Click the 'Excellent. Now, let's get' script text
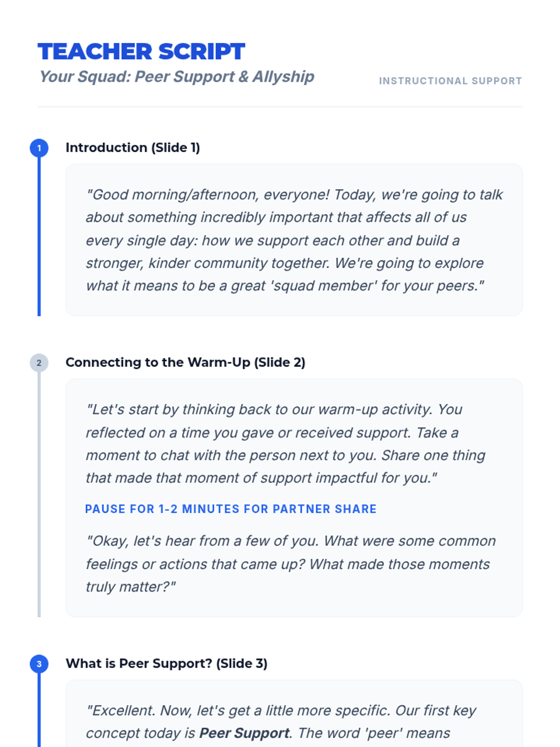 [x=281, y=722]
